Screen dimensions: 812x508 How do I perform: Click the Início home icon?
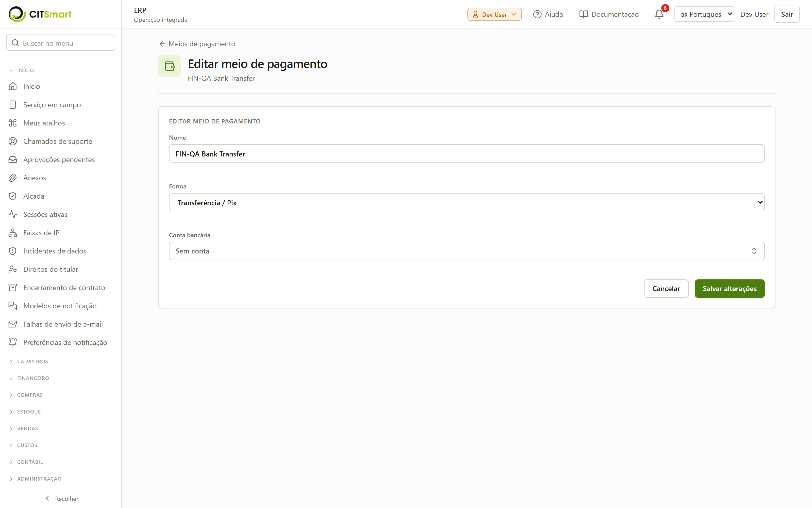(13, 86)
